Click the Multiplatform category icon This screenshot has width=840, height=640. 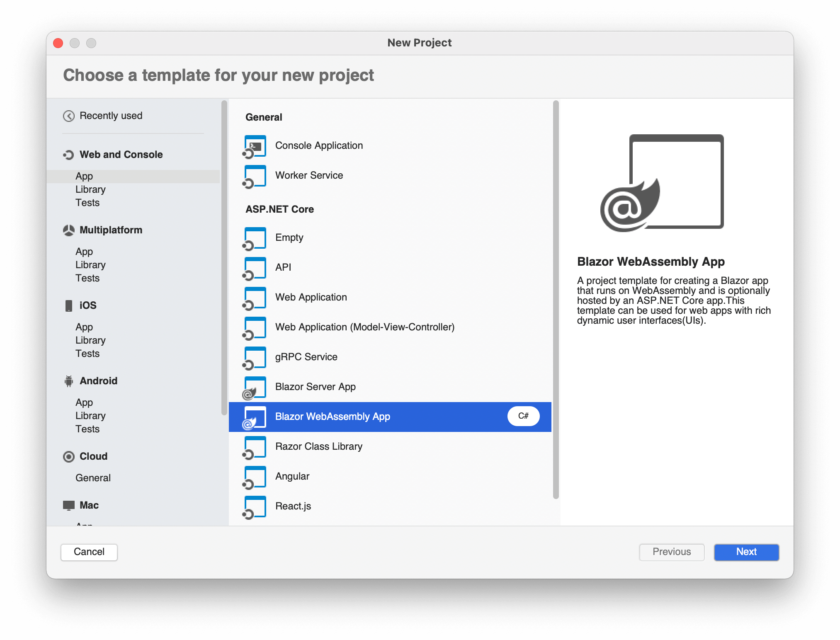pos(68,230)
